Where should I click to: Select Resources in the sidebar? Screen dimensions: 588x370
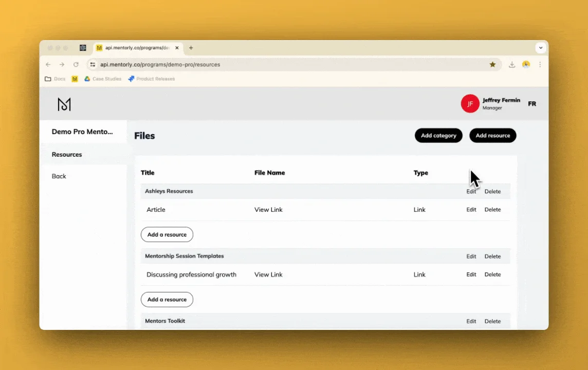tap(67, 155)
